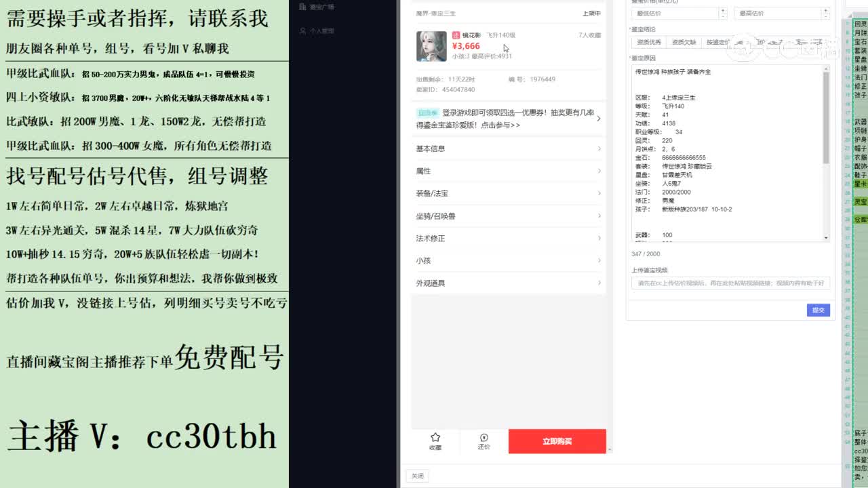Click the 卖家ID: 454047840 text

pyautogui.click(x=446, y=89)
